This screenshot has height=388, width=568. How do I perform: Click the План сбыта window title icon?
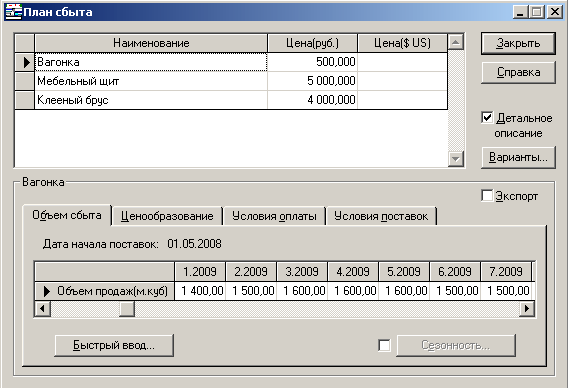tap(13, 12)
